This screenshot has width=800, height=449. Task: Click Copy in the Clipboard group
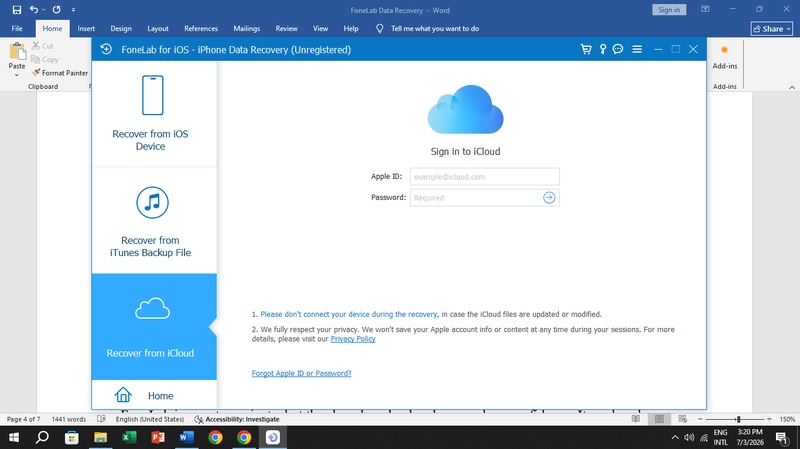(x=45, y=59)
